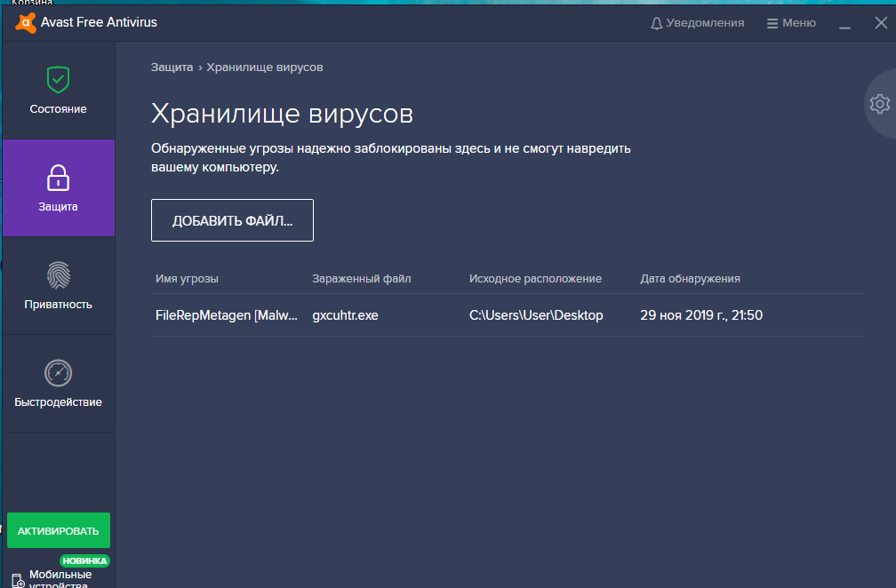The height and width of the screenshot is (588, 896).
Task: Click the bell notification icon
Action: [x=657, y=23]
